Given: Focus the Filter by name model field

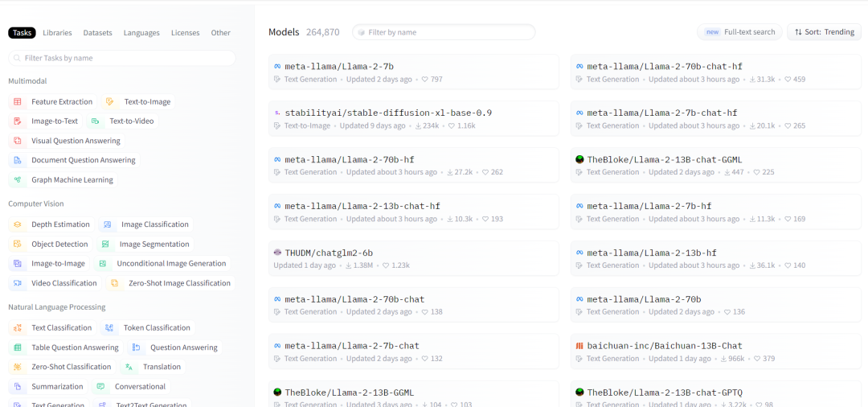Looking at the screenshot, I should pos(444,32).
